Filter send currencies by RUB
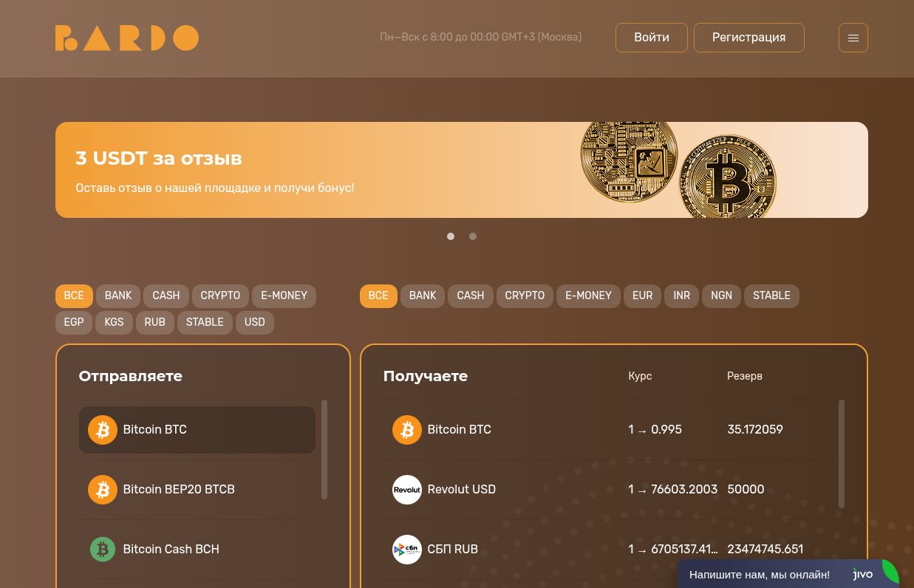 click(155, 323)
